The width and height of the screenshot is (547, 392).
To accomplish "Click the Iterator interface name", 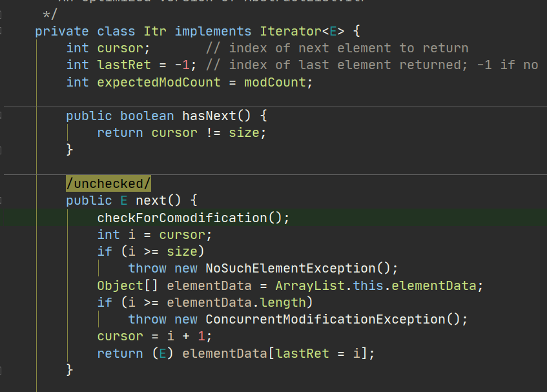I will (x=290, y=32).
